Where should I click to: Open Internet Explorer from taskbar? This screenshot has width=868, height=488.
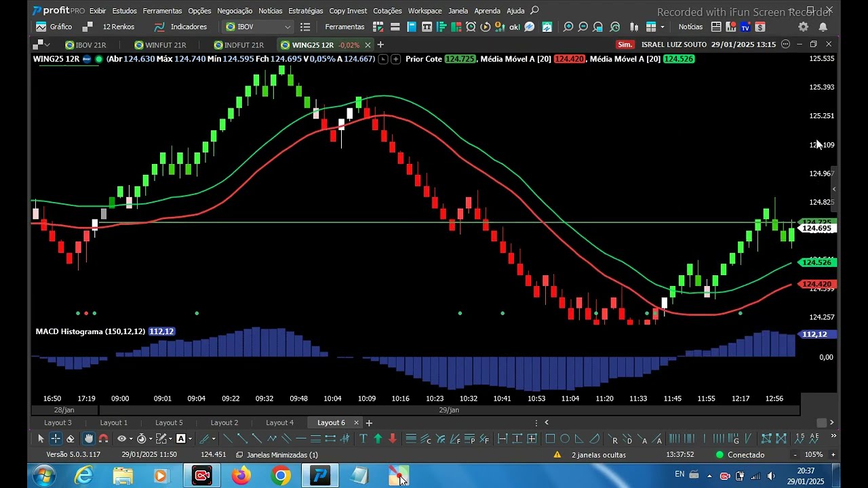click(83, 476)
